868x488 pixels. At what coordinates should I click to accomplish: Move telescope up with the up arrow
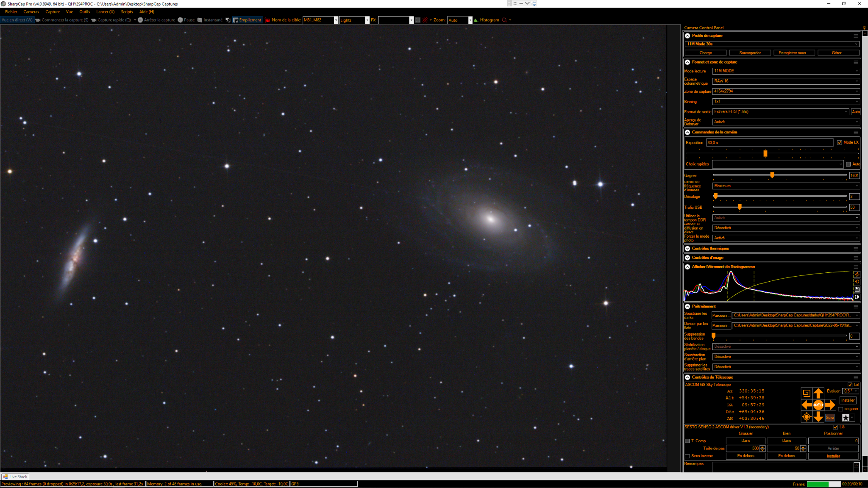(x=818, y=393)
